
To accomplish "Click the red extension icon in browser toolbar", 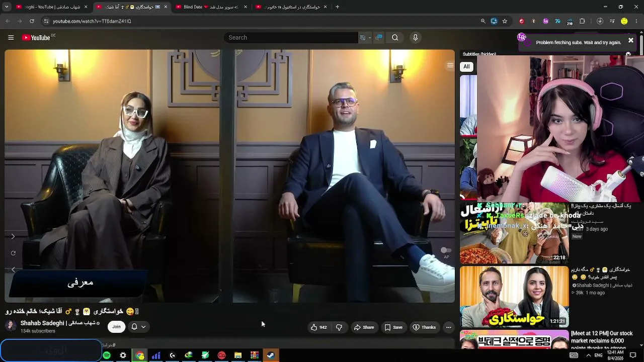I will click(521, 21).
